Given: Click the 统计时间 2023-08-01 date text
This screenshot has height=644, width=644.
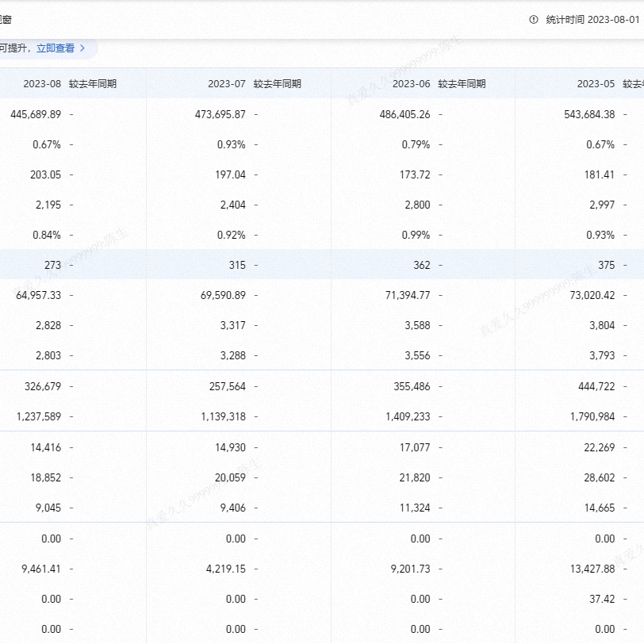Looking at the screenshot, I should click(x=592, y=20).
